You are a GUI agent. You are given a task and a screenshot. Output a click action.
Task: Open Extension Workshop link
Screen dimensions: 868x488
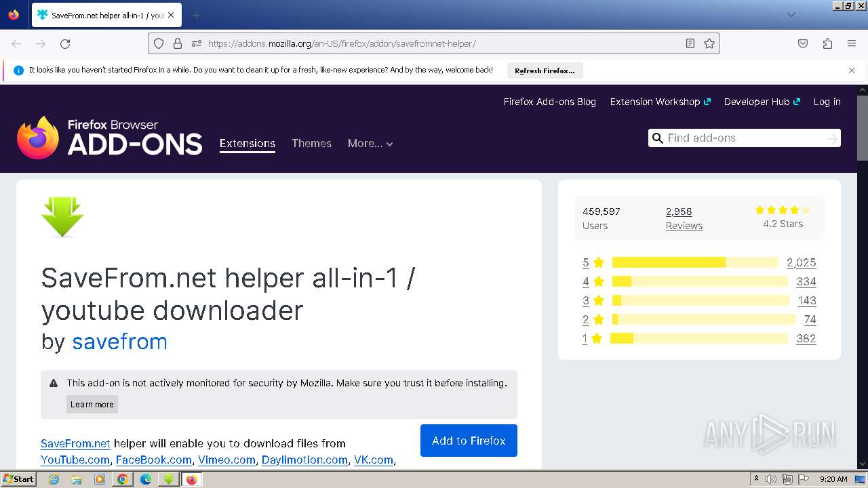660,102
